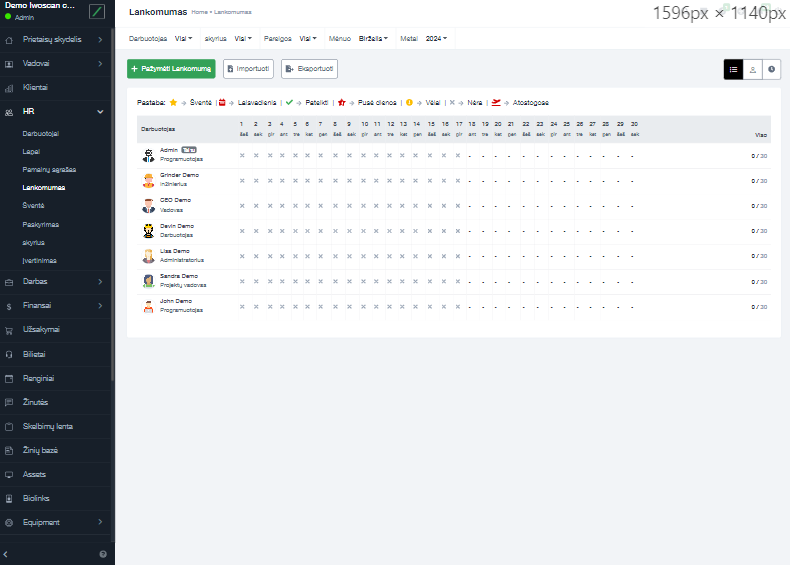Click the Pažymėti Lankomumą green button

171,69
